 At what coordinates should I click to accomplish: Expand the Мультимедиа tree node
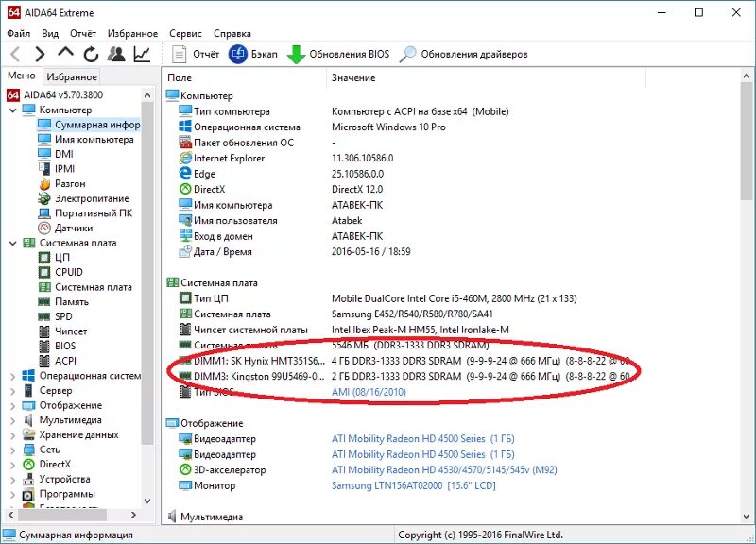13,420
